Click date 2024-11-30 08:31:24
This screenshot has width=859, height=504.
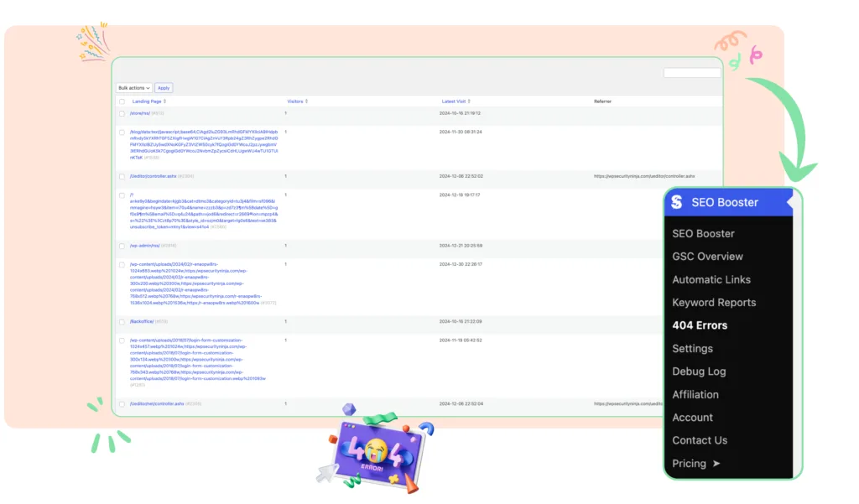[x=461, y=132]
